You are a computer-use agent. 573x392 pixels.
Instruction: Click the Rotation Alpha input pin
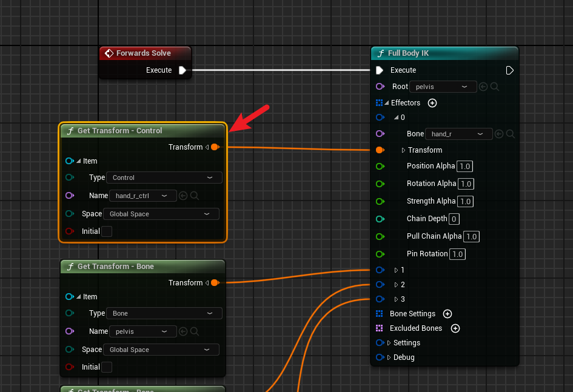(380, 184)
